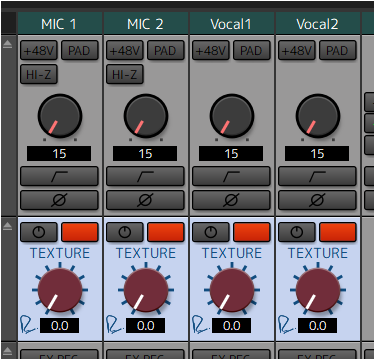Image resolution: width=375 pixels, height=360 pixels.
Task: Click the MIC 2 gain knob
Action: pos(146,116)
